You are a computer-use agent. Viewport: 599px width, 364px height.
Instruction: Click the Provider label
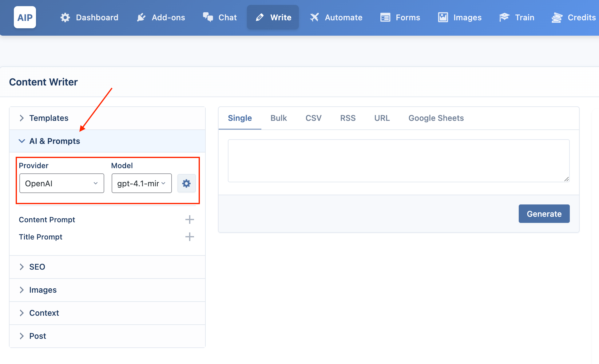[x=34, y=166]
